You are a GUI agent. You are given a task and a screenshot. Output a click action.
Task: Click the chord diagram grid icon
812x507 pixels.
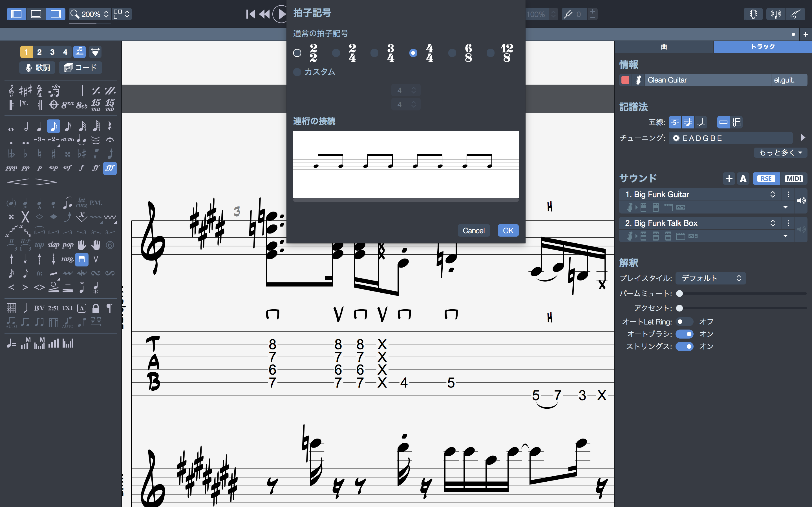click(x=11, y=308)
